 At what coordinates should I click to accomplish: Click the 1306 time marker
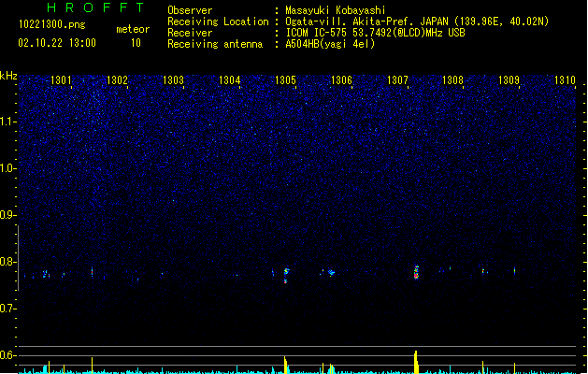341,80
